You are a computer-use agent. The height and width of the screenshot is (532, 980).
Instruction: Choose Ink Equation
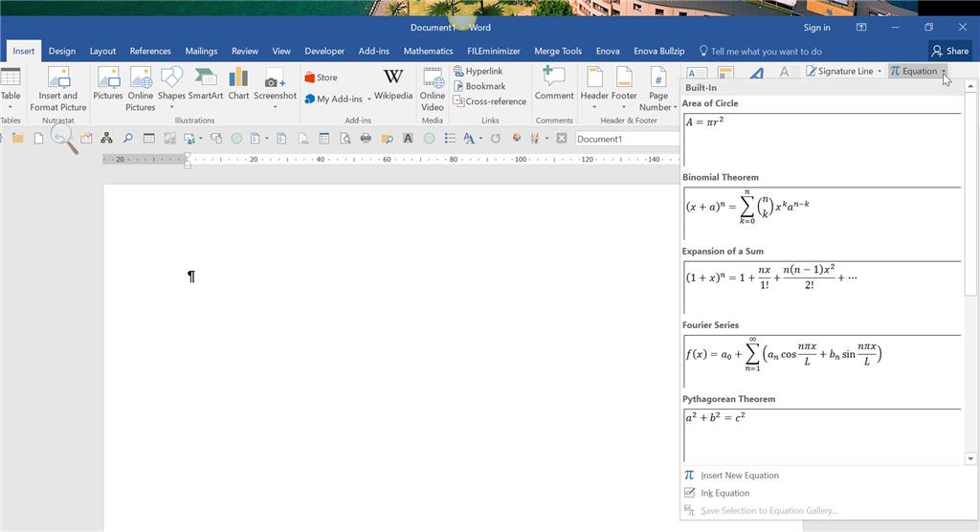click(725, 493)
